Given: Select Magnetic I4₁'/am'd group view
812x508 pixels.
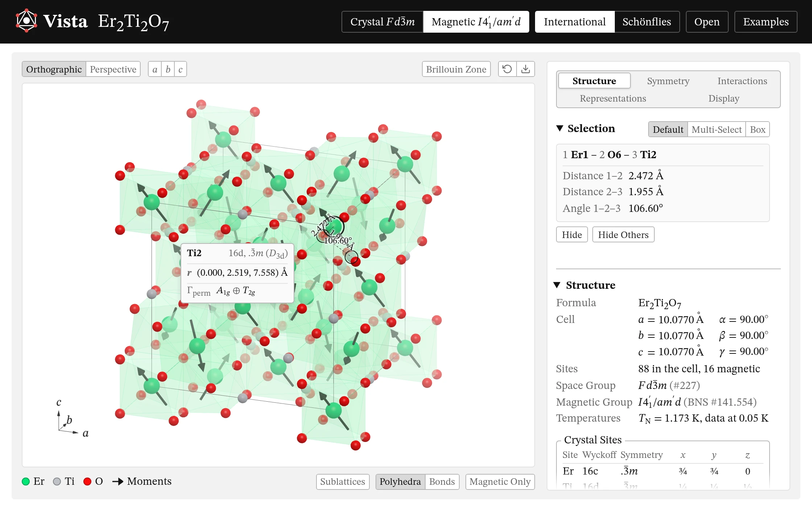Looking at the screenshot, I should [x=476, y=22].
